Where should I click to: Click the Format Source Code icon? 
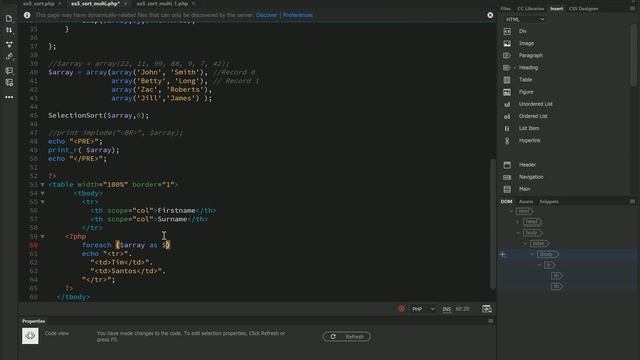9,57
